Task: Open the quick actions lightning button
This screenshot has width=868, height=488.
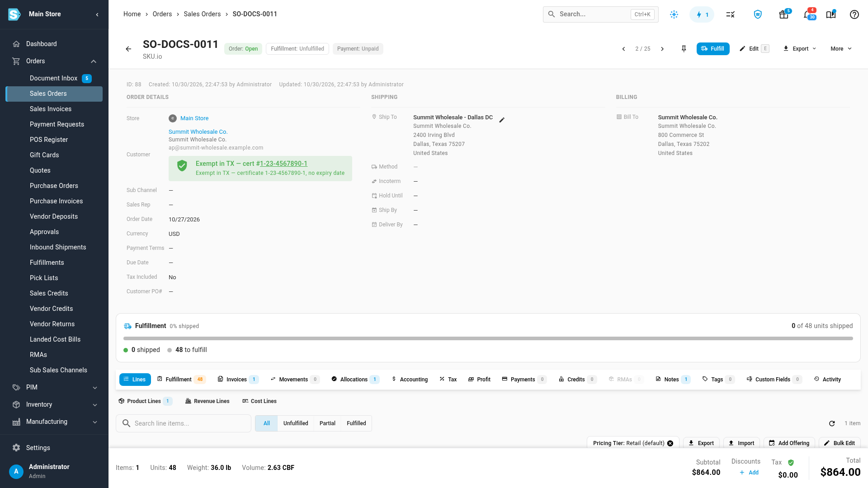Action: [x=702, y=14]
